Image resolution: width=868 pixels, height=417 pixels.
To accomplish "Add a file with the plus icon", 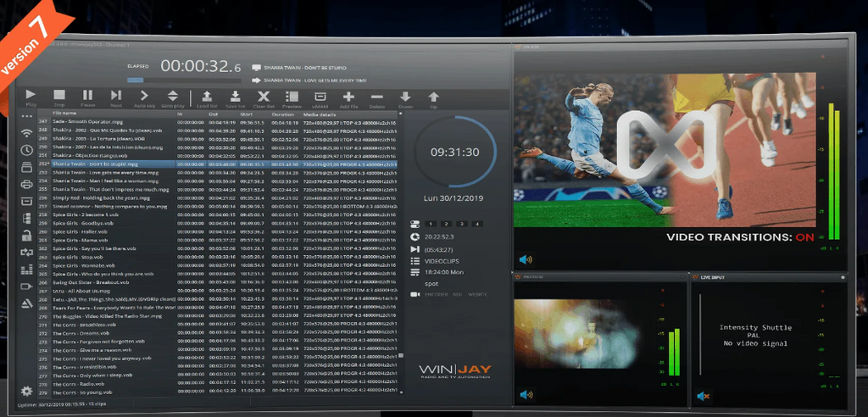I will point(348,98).
